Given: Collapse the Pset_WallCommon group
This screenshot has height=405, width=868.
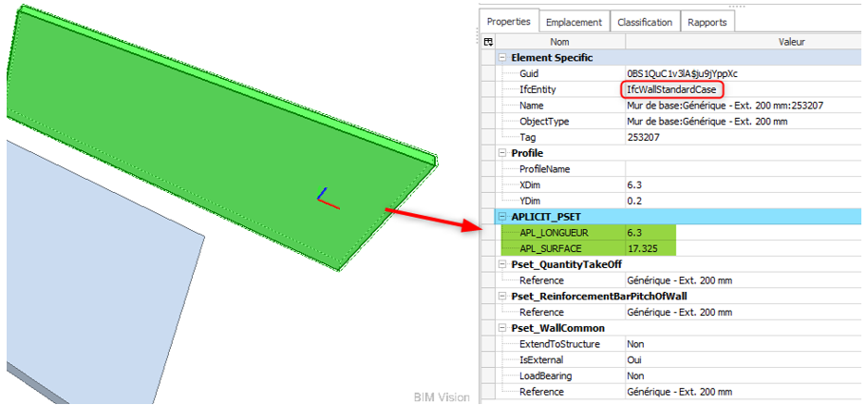Looking at the screenshot, I should click(502, 328).
